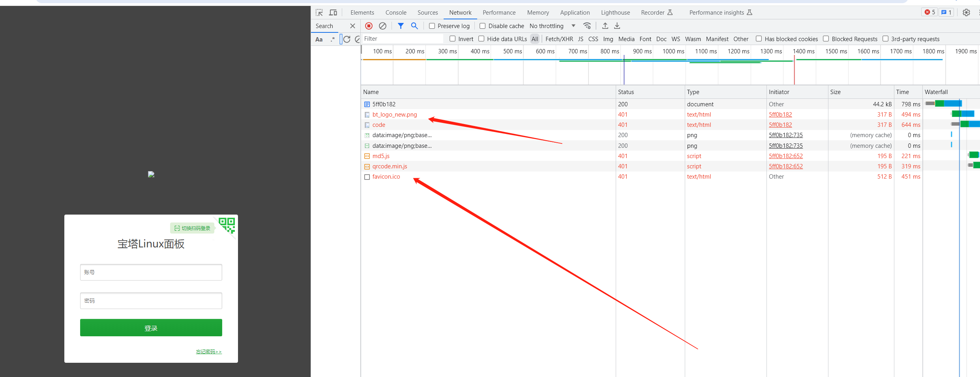Switch to the Console tab
Viewport: 980px width, 377px height.
[x=396, y=13]
